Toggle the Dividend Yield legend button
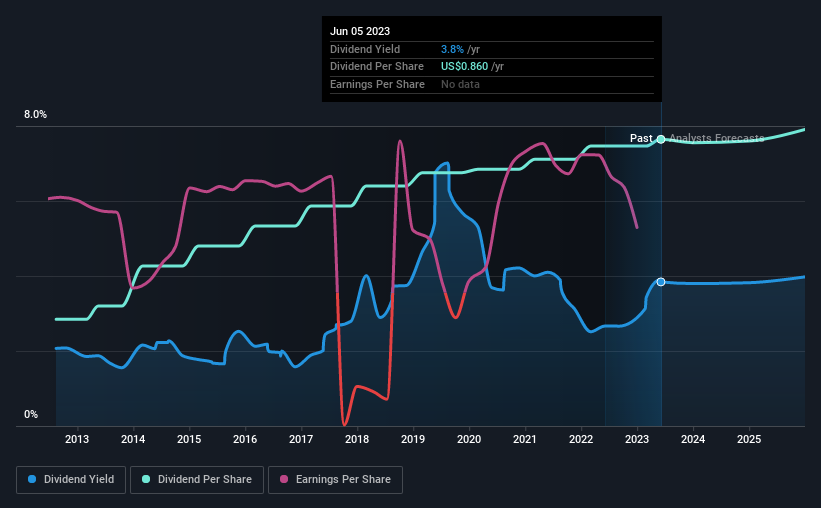This screenshot has height=508, width=821. coord(71,480)
